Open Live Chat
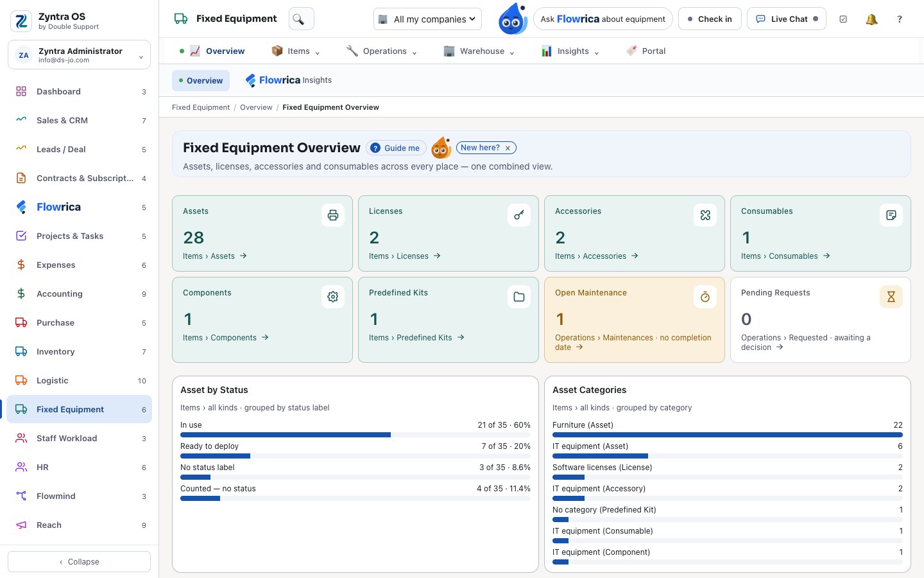 [x=787, y=19]
